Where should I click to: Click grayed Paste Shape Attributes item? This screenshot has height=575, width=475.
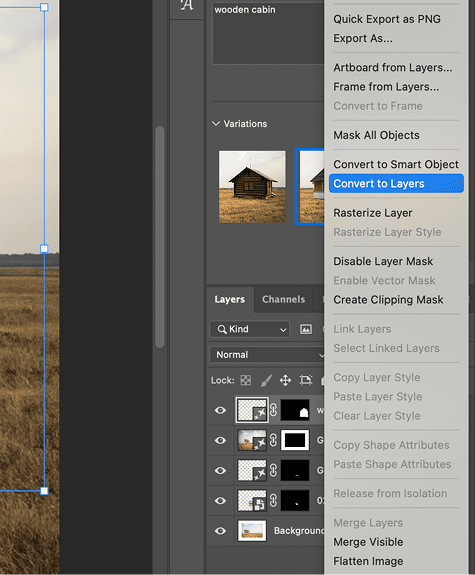392,464
